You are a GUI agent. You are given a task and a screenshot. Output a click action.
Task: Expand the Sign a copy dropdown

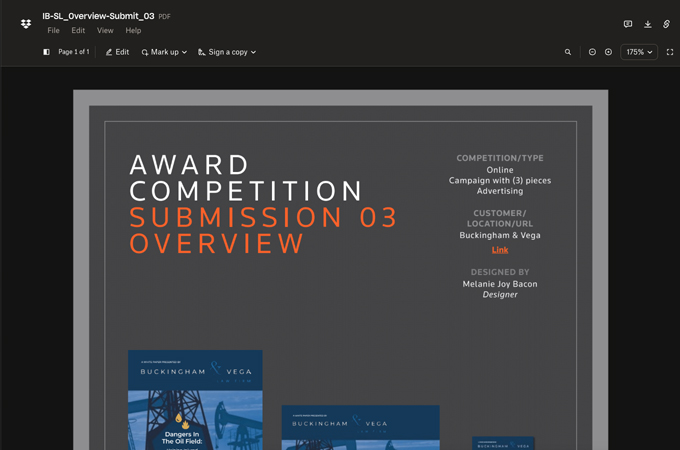(x=227, y=52)
